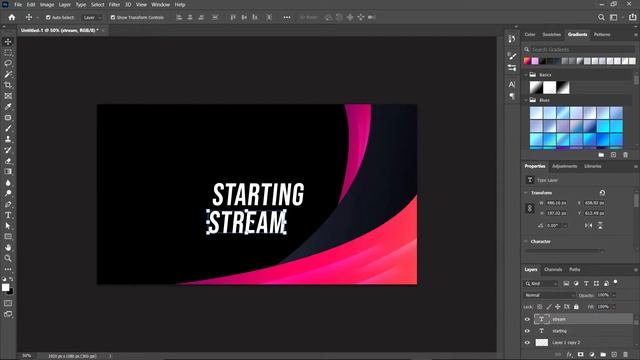Switch to the Swatches tab
This screenshot has width=640, height=360.
click(x=551, y=35)
